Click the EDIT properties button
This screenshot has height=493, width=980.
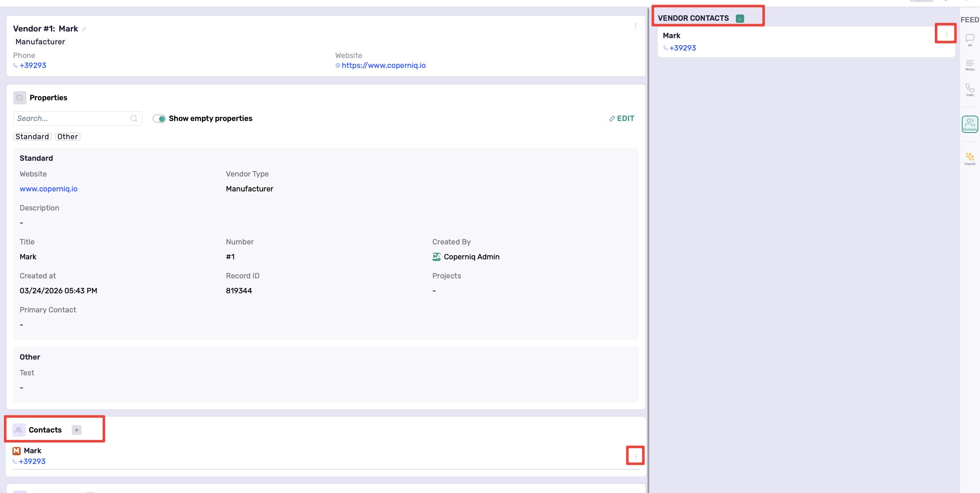(x=621, y=118)
